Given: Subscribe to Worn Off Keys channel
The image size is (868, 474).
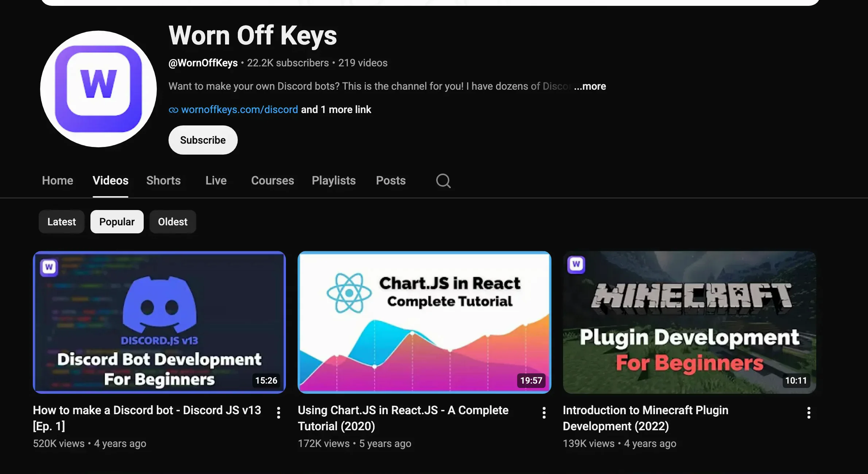Looking at the screenshot, I should click(x=203, y=140).
